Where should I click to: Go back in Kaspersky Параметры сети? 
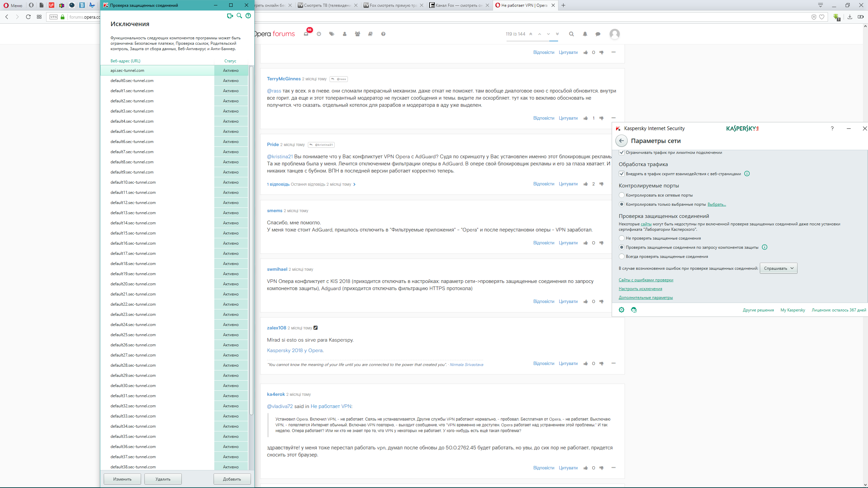coord(621,141)
